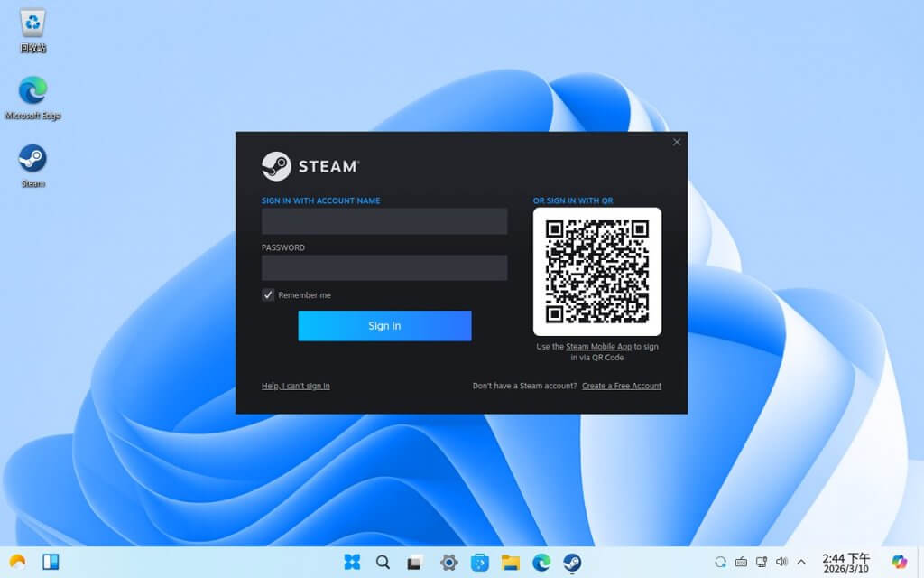924x578 pixels.
Task: Open the Steam Mobile App link
Action: tap(599, 347)
